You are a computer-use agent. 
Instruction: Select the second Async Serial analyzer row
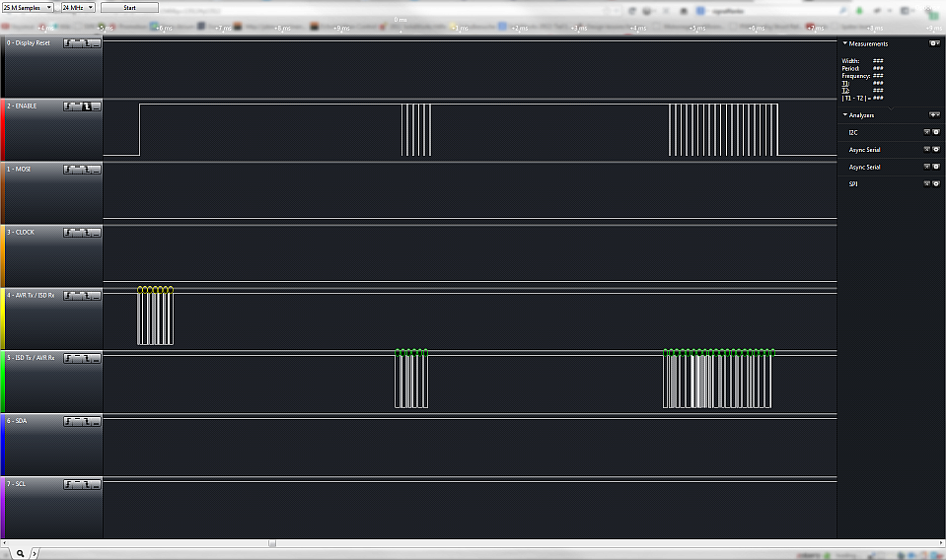tap(891, 167)
